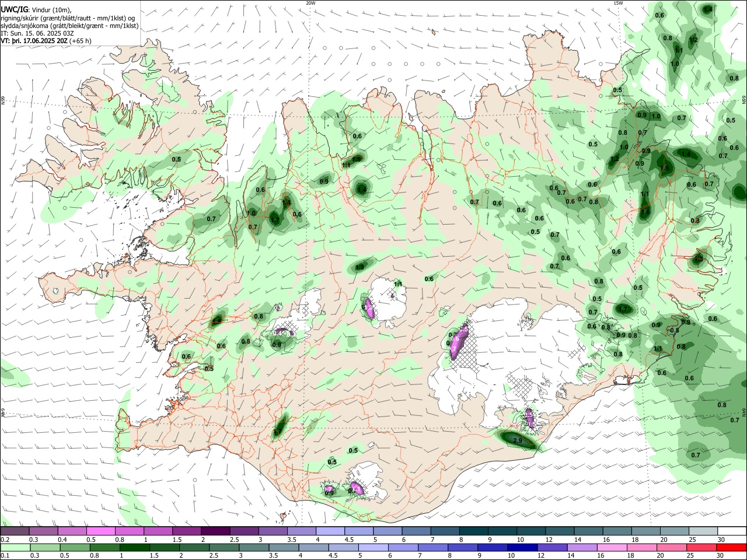Pick the lightest green swatch starting the rain legend

click(x=15, y=547)
